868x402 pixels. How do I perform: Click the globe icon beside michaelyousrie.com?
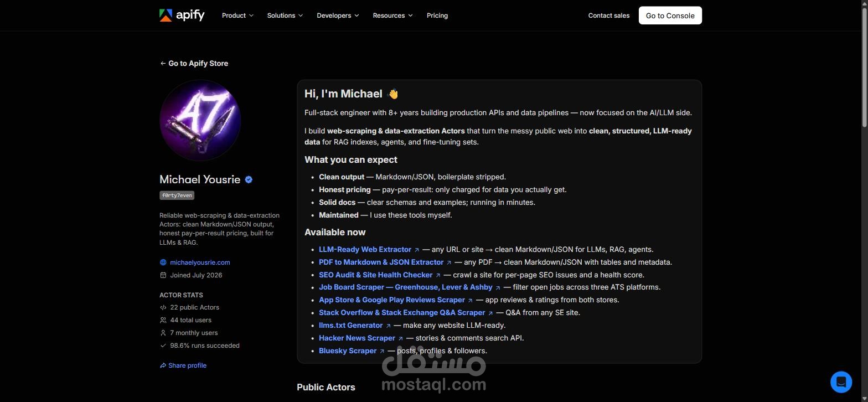point(163,262)
